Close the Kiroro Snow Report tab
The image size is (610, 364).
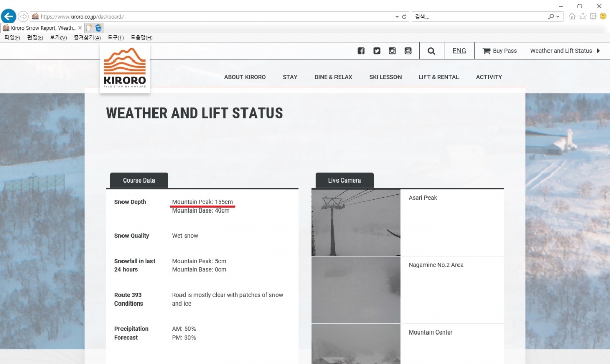click(x=80, y=28)
